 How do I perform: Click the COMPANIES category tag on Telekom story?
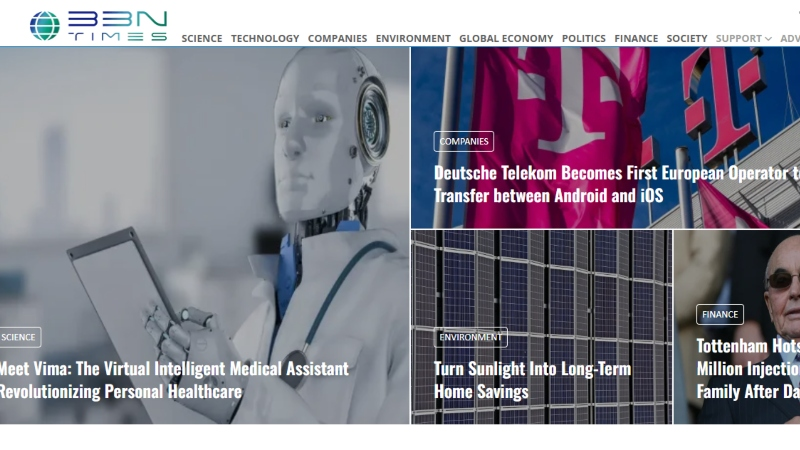tap(464, 141)
